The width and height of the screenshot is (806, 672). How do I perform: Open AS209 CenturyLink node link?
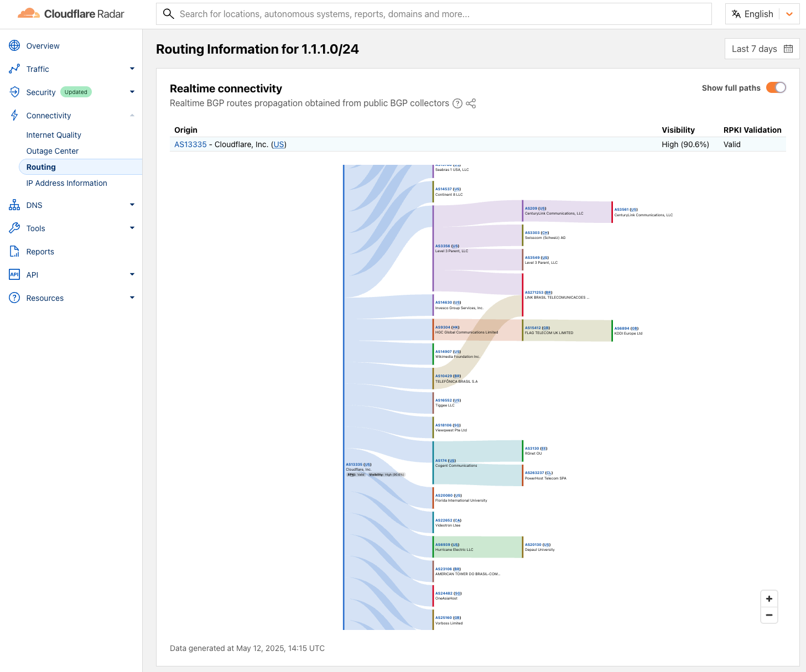531,209
